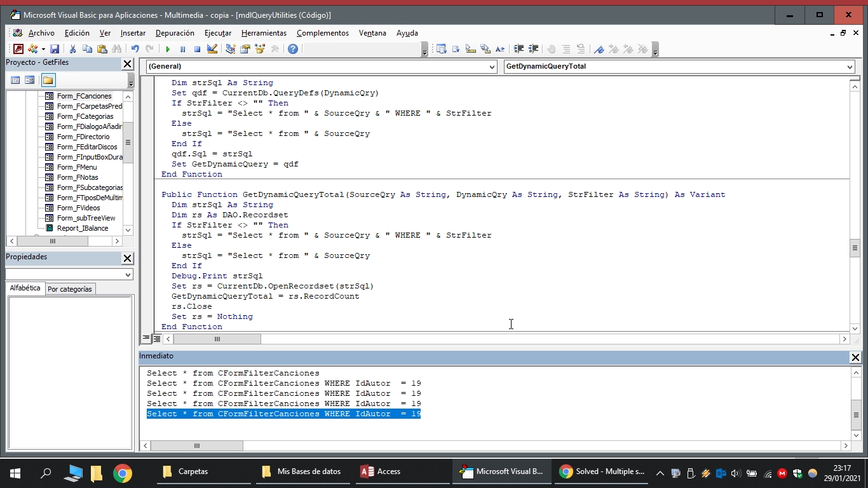
Task: Click highlighted SQL line in Inmediato window
Action: 283,414
